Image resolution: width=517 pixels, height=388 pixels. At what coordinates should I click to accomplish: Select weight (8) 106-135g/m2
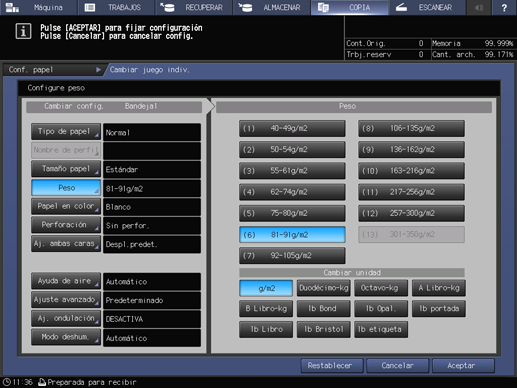(411, 129)
